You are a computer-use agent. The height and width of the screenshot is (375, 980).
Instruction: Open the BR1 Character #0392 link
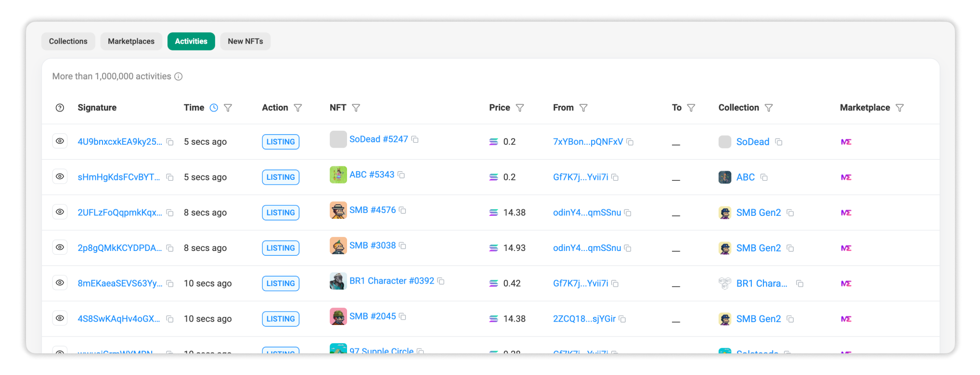pos(391,281)
